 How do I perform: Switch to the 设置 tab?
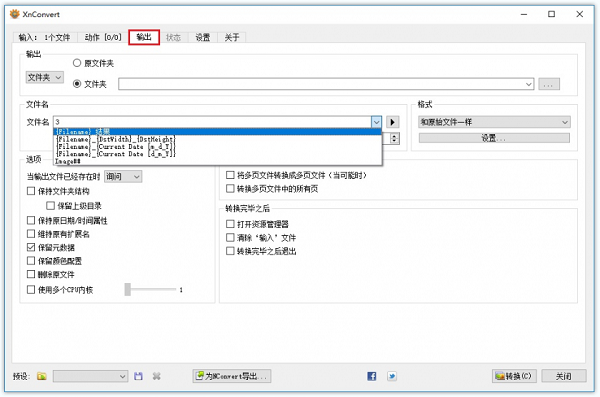[x=203, y=37]
